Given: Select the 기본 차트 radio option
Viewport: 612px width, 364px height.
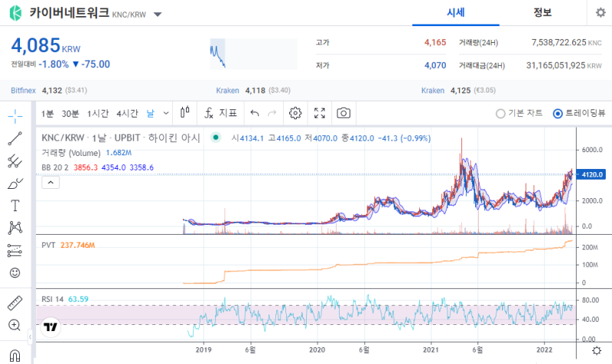Looking at the screenshot, I should [519, 113].
